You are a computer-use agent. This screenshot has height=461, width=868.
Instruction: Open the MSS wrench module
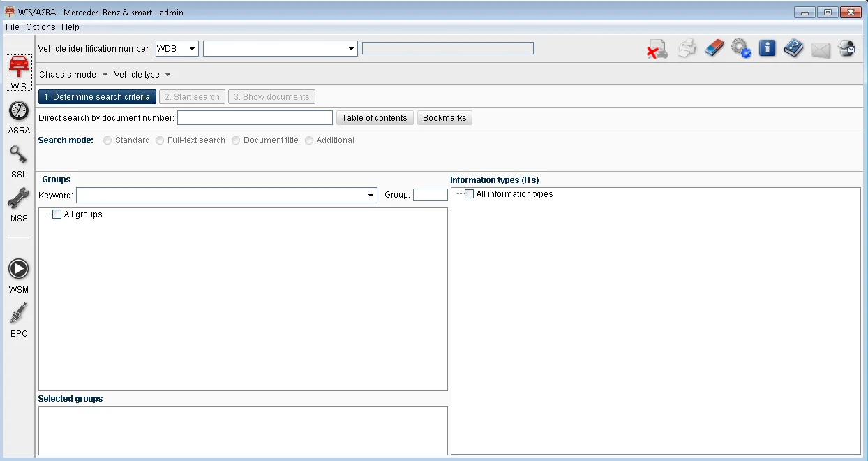pos(19,205)
